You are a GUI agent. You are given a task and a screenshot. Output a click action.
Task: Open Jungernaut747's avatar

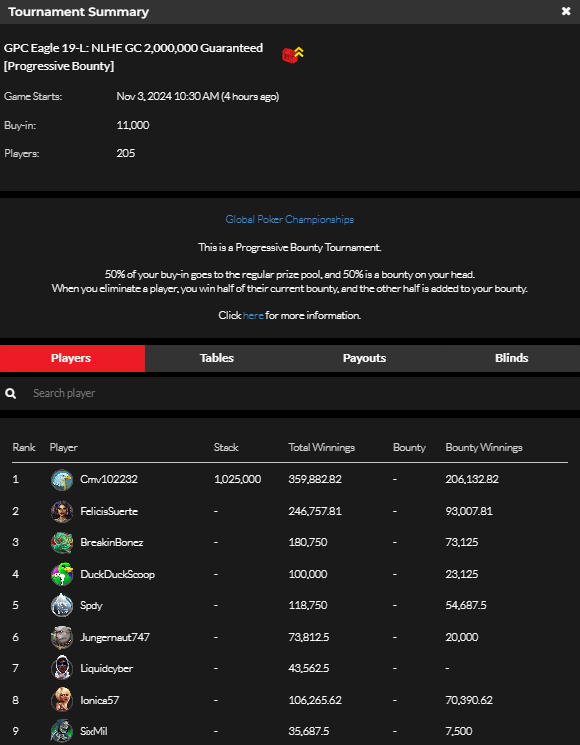62,637
